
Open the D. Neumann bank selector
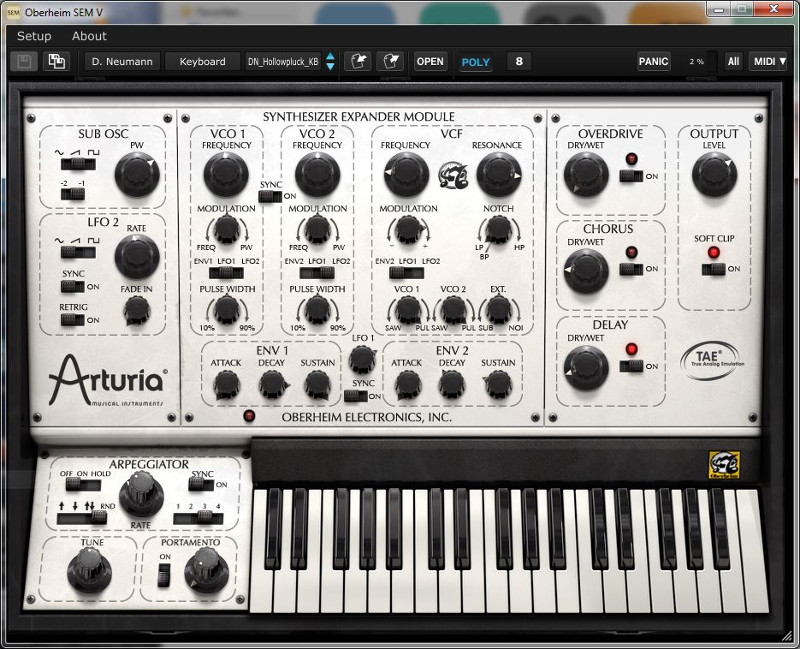(122, 62)
